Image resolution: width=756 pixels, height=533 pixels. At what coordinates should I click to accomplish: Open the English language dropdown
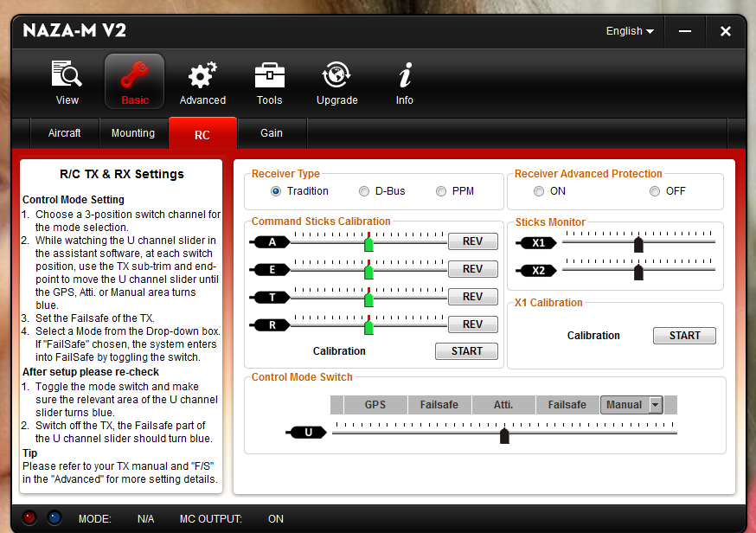point(630,31)
